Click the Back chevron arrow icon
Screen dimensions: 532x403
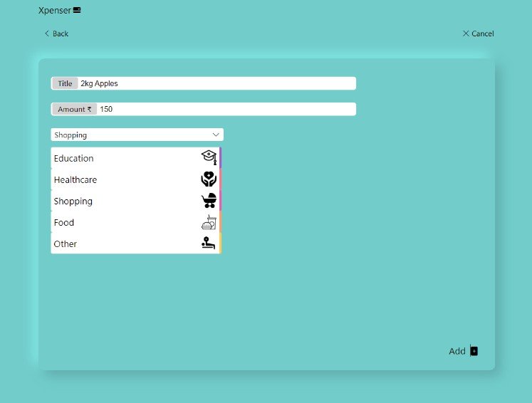[x=47, y=33]
